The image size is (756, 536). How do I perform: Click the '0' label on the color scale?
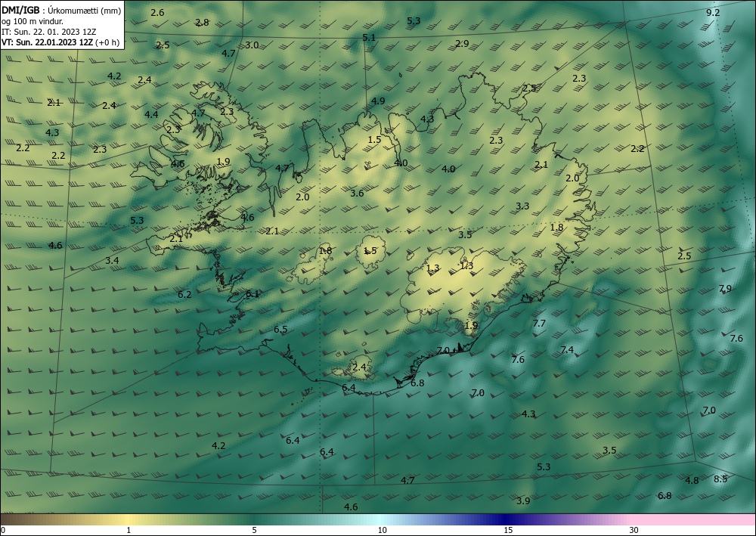point(3,530)
